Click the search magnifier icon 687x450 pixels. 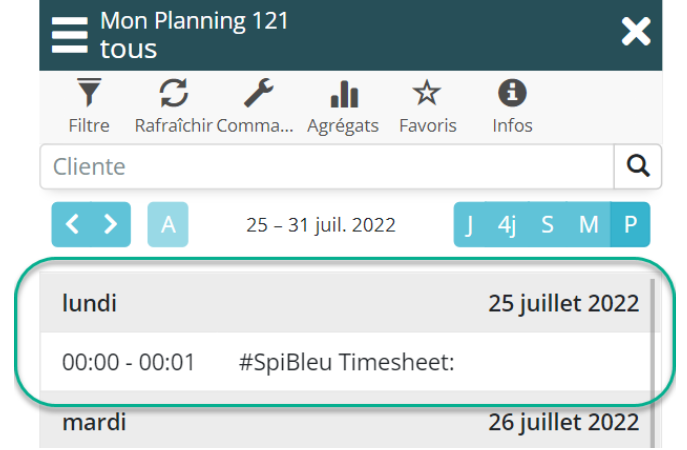(x=637, y=166)
